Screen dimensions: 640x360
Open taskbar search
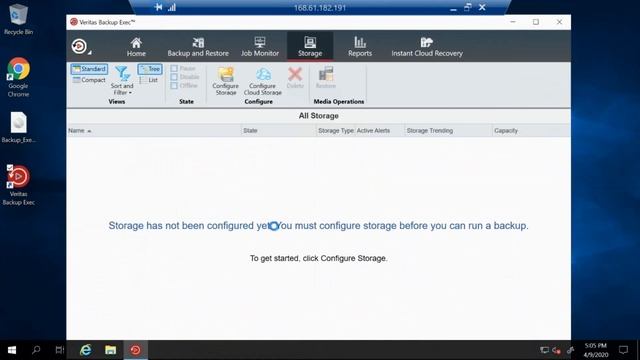36,350
